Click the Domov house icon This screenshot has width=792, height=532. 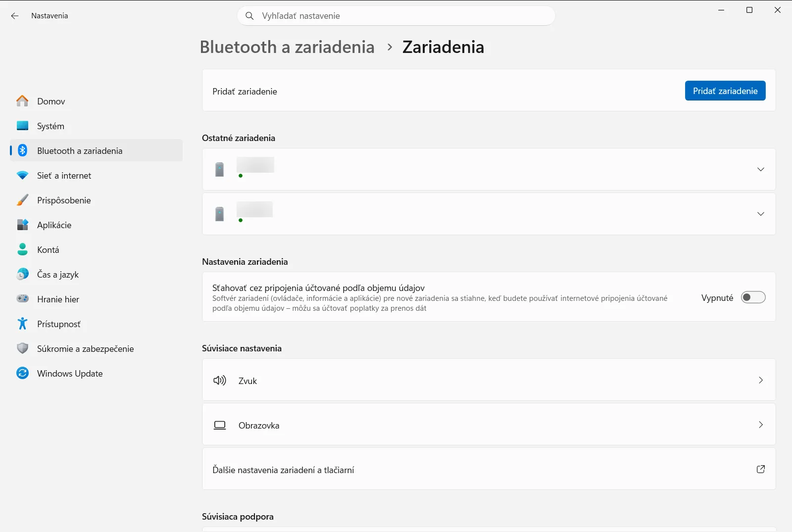coord(22,101)
